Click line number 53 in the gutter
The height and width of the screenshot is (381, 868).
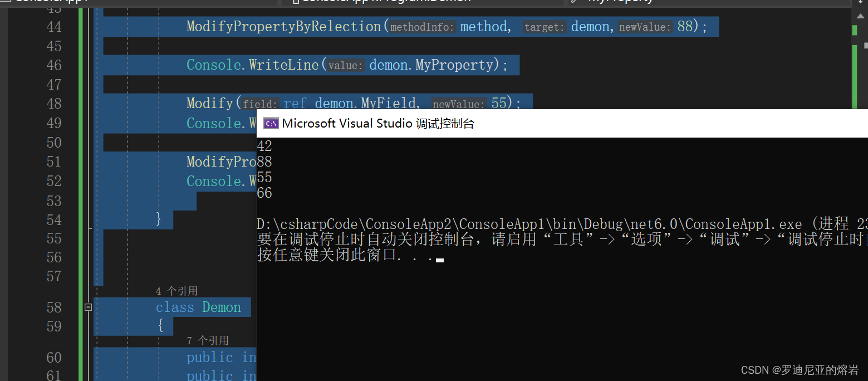(54, 201)
